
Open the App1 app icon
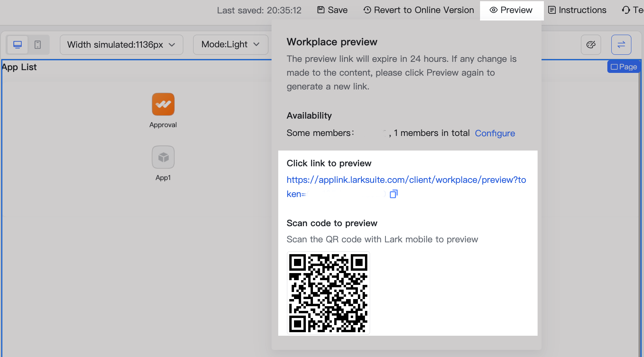pos(163,157)
